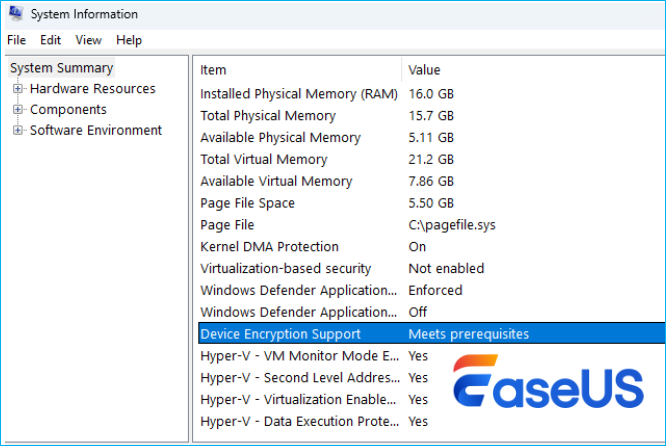
Task: Select the Software Environment category
Action: pos(95,130)
